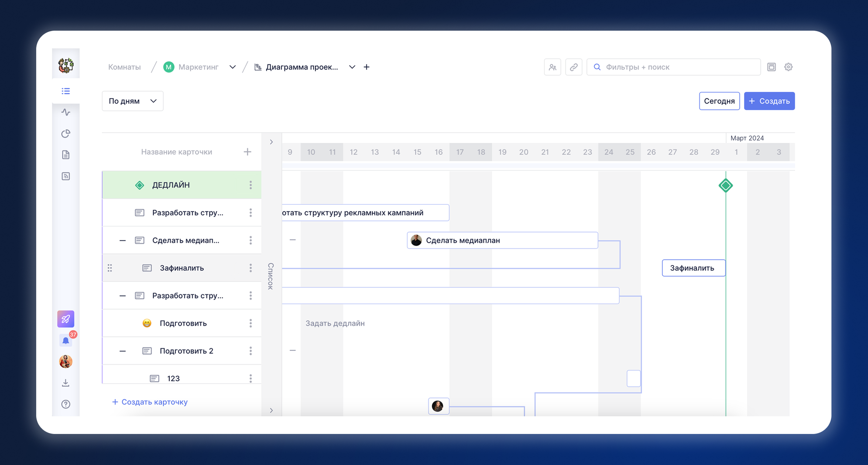
Task: Open the documents icon in sidebar
Action: [66, 155]
